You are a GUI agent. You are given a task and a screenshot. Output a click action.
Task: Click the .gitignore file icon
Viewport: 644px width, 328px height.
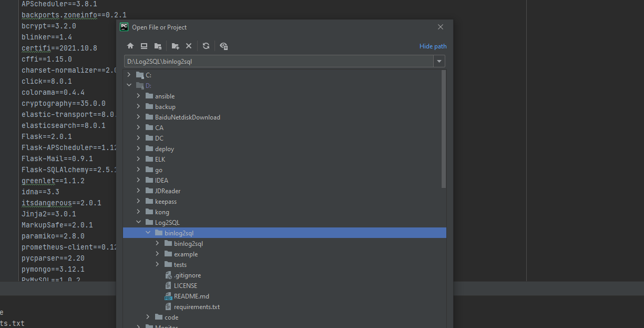(x=168, y=275)
